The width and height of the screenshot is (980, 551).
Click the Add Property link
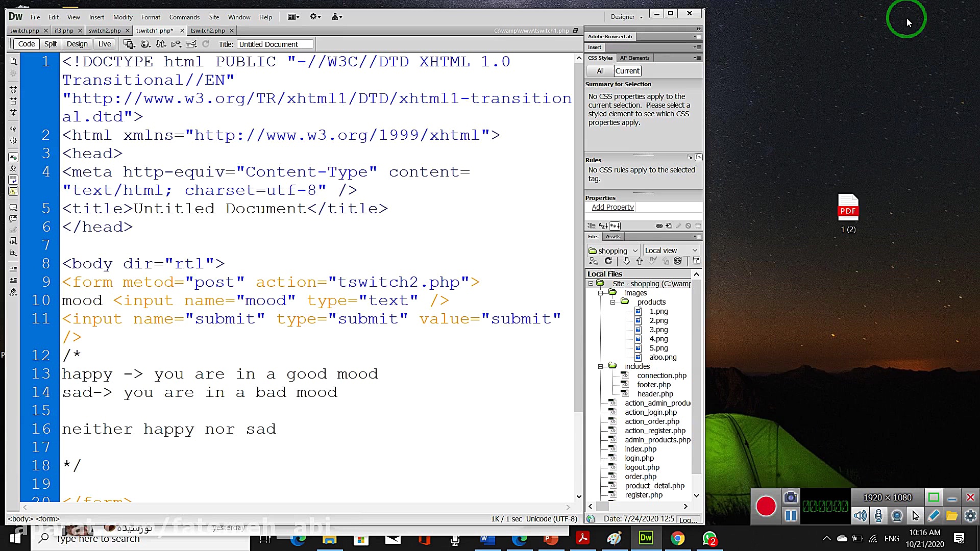(x=612, y=207)
